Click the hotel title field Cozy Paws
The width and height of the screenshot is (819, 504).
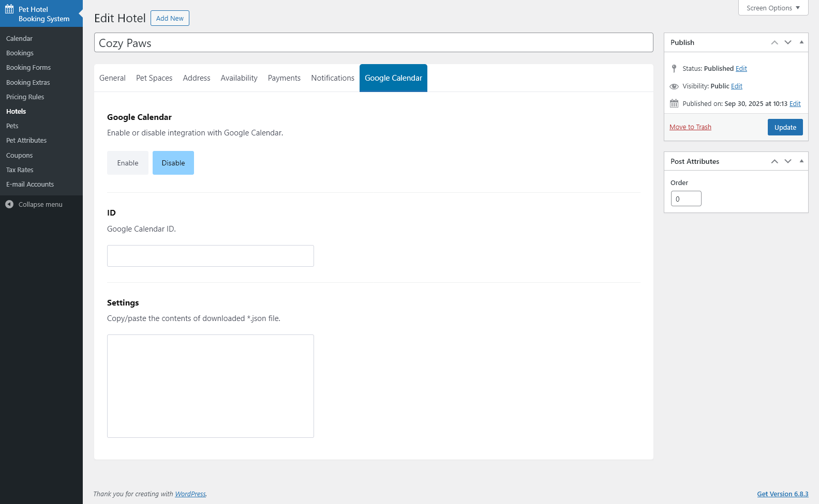pyautogui.click(x=374, y=42)
